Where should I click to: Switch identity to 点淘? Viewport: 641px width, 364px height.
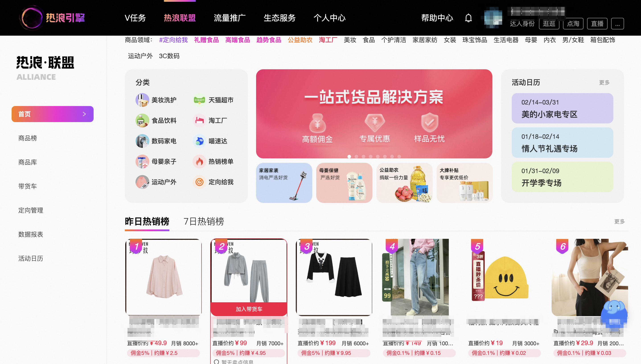click(573, 24)
